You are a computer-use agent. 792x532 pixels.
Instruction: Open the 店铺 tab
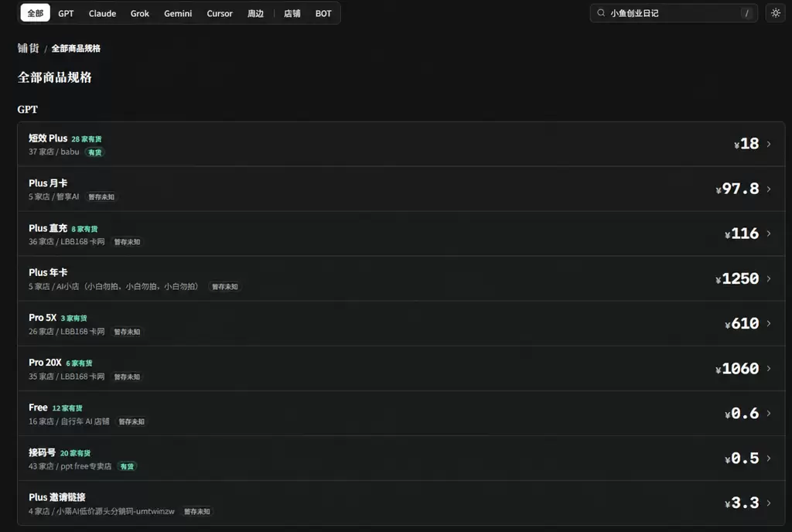(292, 14)
